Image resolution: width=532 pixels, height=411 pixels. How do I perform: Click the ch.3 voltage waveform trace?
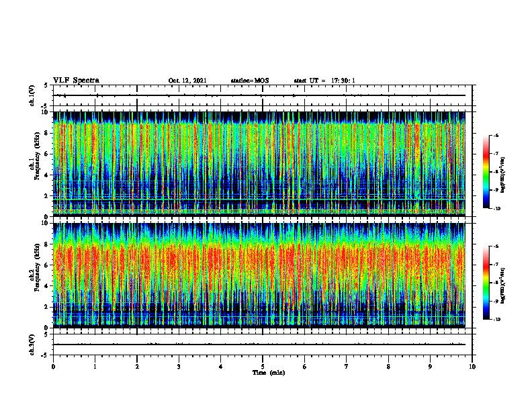pos(259,345)
